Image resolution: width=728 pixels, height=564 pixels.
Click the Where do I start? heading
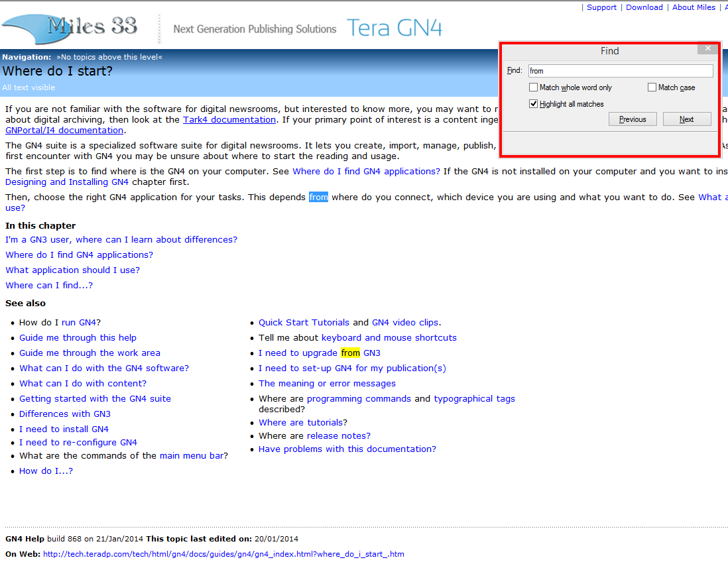click(57, 71)
